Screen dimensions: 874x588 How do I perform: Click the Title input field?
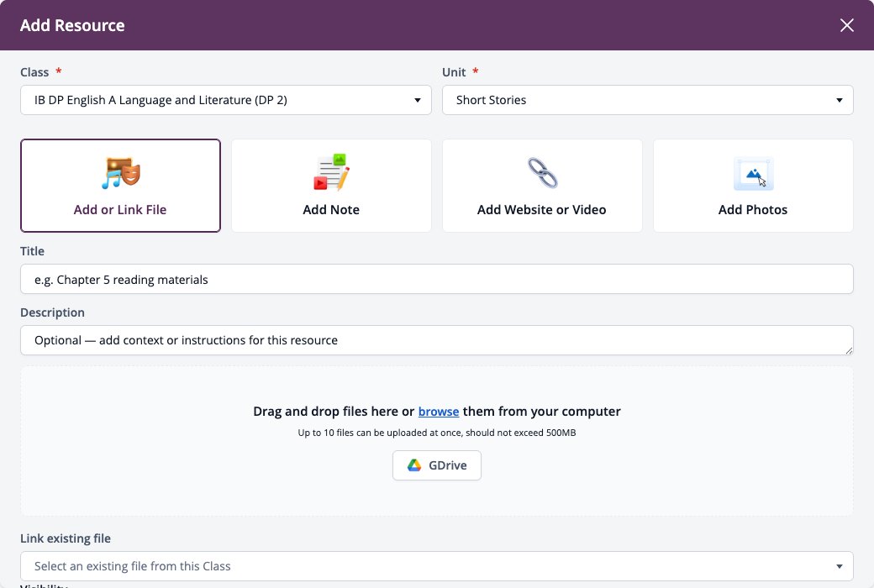tap(437, 279)
